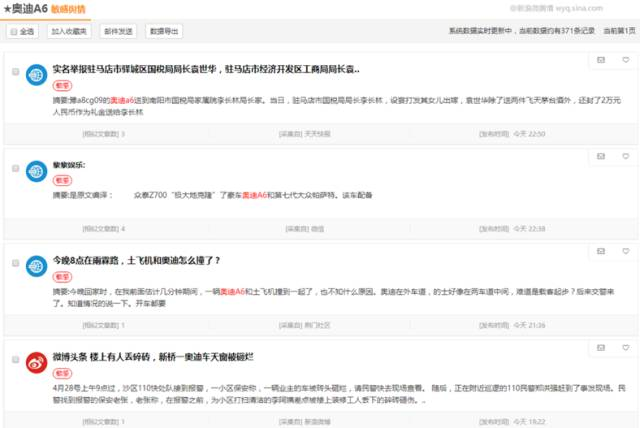Open the 实名举报驻马店市驿城区国税局 headline
Screen dimensions: 640x428
tap(206, 69)
